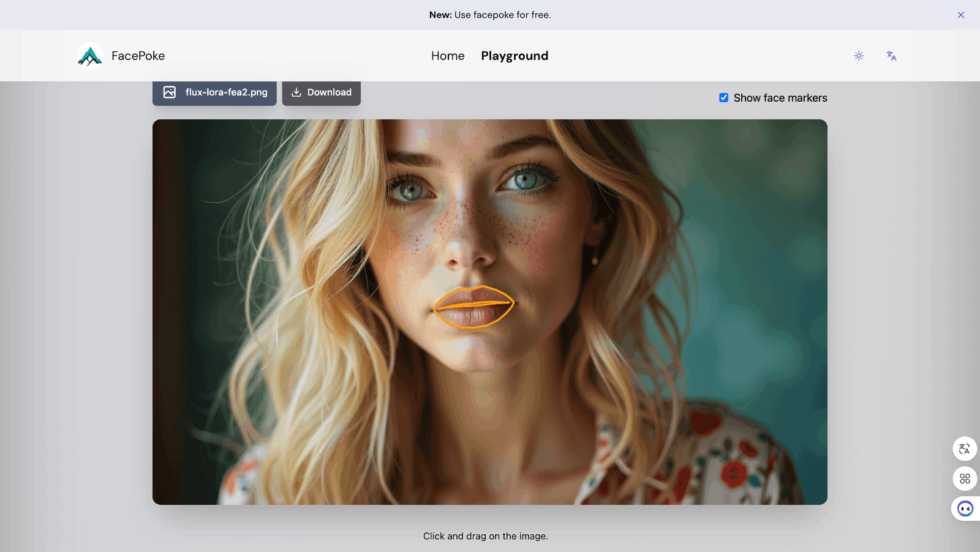Image resolution: width=980 pixels, height=552 pixels.
Task: Open the floating chatbot face widget
Action: point(965,509)
